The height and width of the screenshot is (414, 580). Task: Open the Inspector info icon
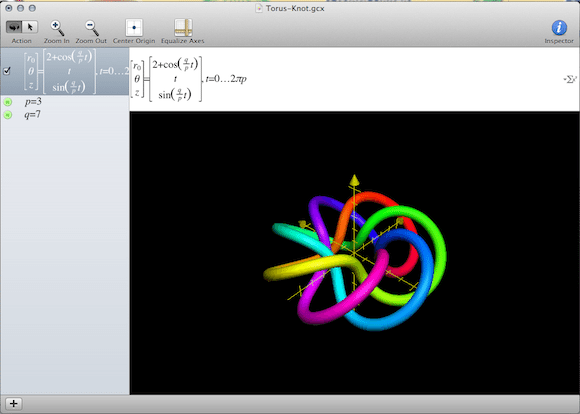pyautogui.click(x=559, y=28)
